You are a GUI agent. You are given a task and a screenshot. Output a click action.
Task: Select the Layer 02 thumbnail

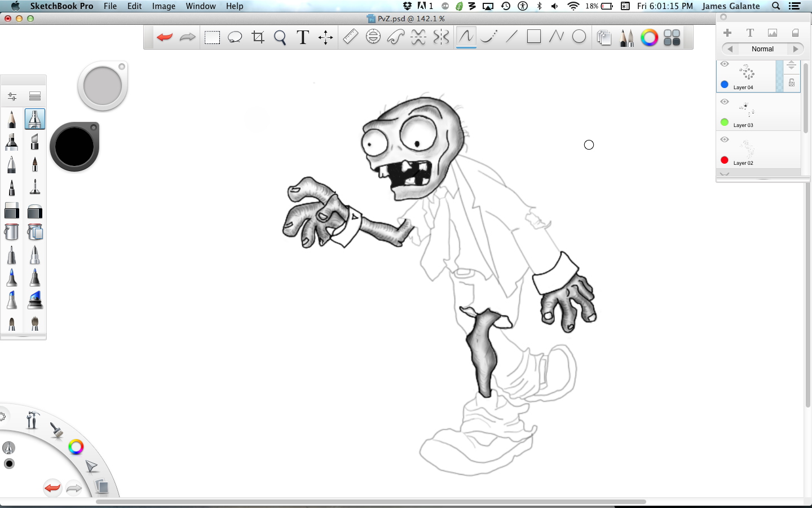point(748,148)
